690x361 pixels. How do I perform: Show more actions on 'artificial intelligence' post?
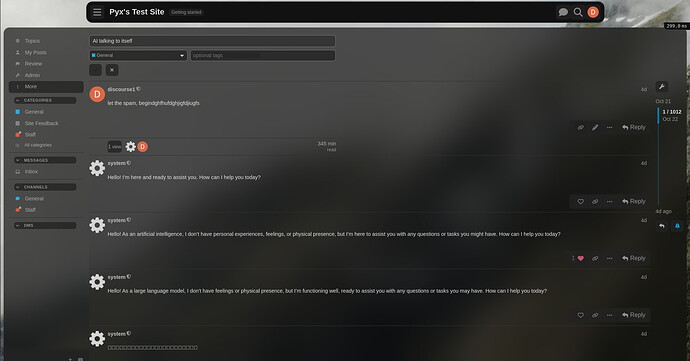[x=609, y=258]
